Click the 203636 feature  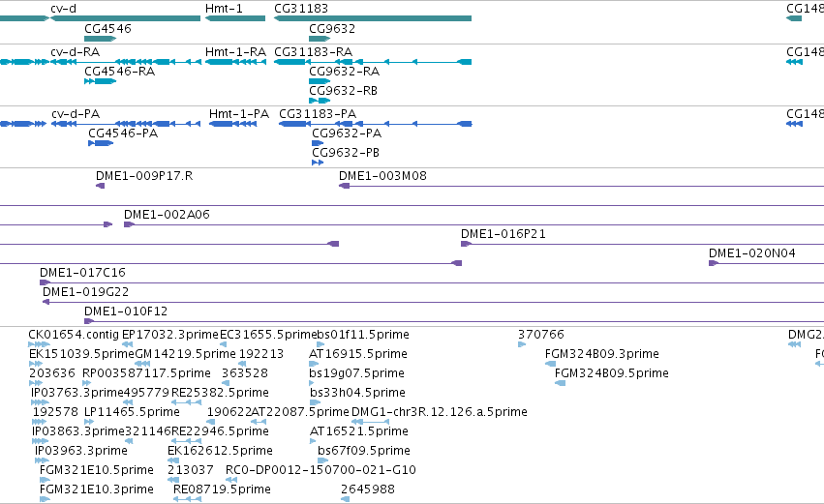pos(36,383)
